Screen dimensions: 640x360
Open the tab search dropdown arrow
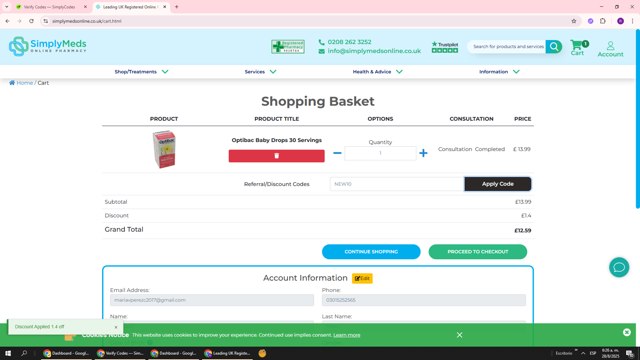(x=7, y=7)
